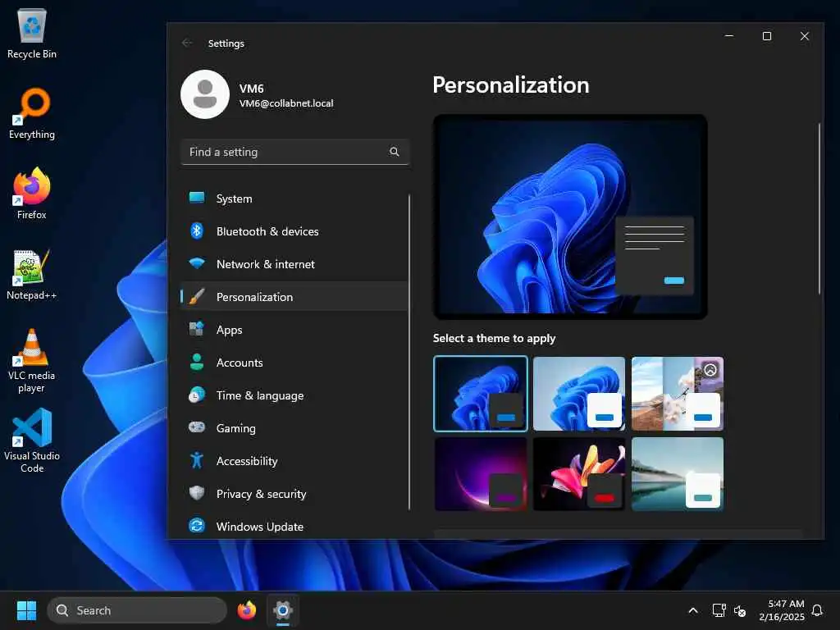Select the Everything desktop shortcut
Image resolution: width=840 pixels, height=630 pixels.
[32, 113]
